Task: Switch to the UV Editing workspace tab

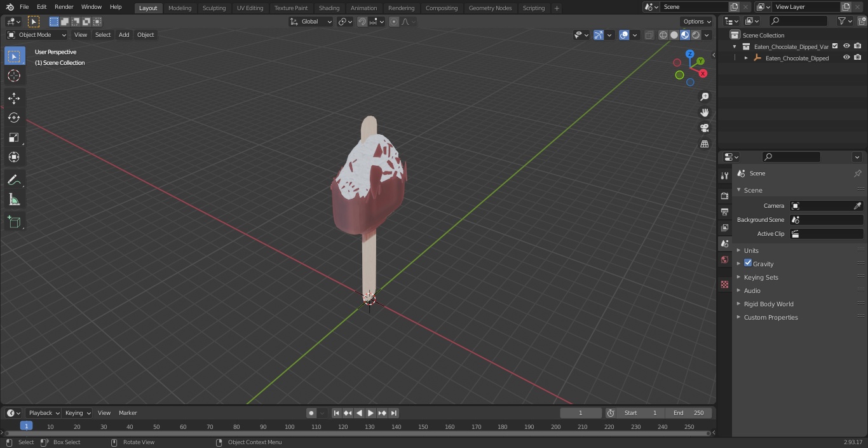Action: pyautogui.click(x=250, y=8)
